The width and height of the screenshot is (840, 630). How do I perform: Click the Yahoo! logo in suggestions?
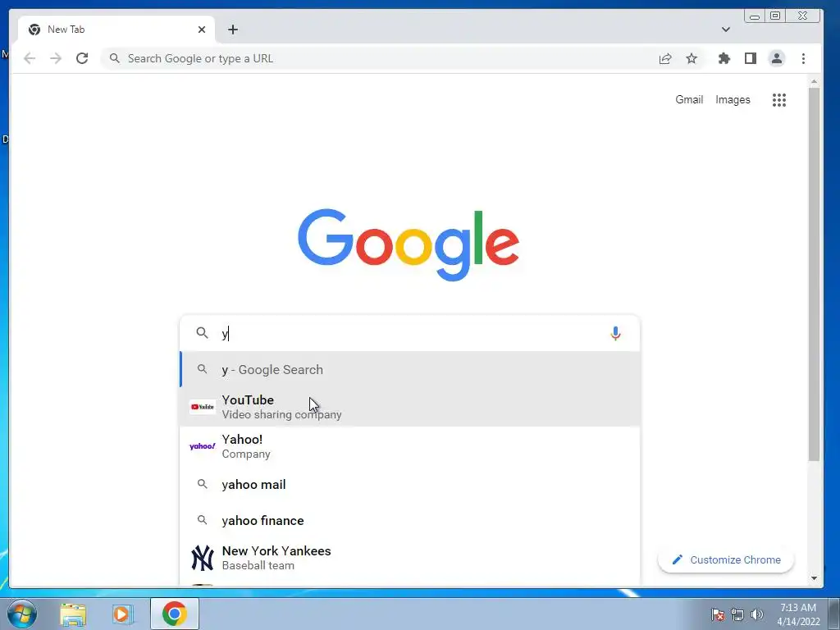coord(203,446)
